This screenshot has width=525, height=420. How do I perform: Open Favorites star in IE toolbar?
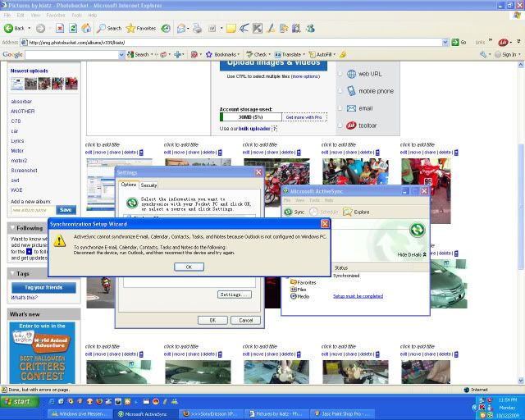coord(141,29)
